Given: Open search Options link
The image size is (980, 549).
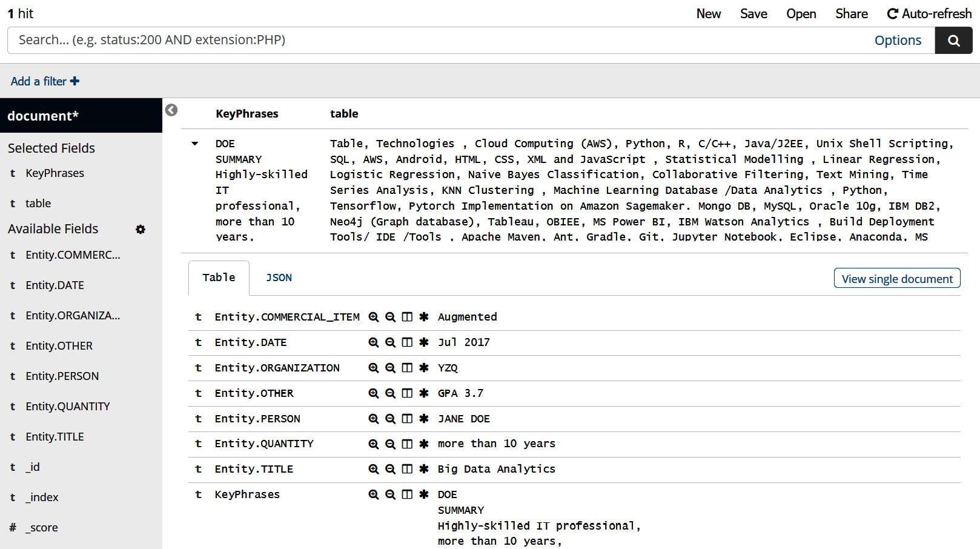Looking at the screenshot, I should [898, 41].
